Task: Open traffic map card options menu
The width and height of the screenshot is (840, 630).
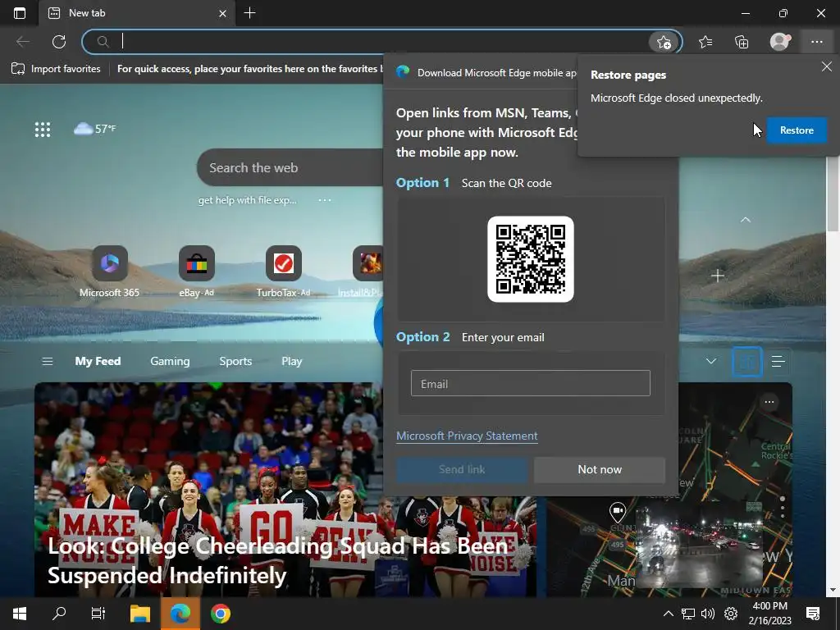Action: click(x=769, y=402)
